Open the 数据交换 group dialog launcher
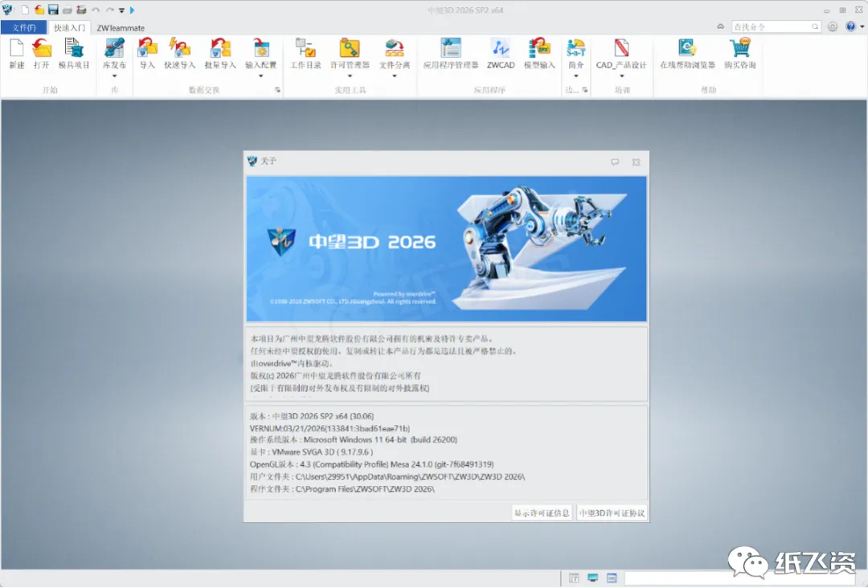Viewport: 868px width, 588px height. [277, 90]
